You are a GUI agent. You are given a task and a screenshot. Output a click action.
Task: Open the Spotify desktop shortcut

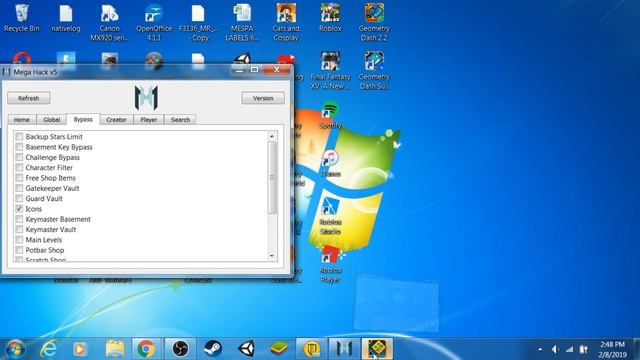pyautogui.click(x=330, y=116)
